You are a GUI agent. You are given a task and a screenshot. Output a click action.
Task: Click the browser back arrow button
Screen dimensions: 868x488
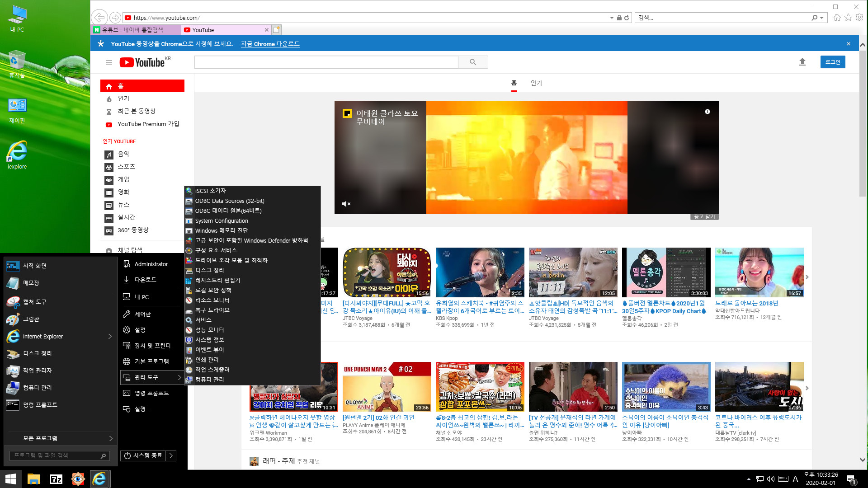click(x=99, y=18)
